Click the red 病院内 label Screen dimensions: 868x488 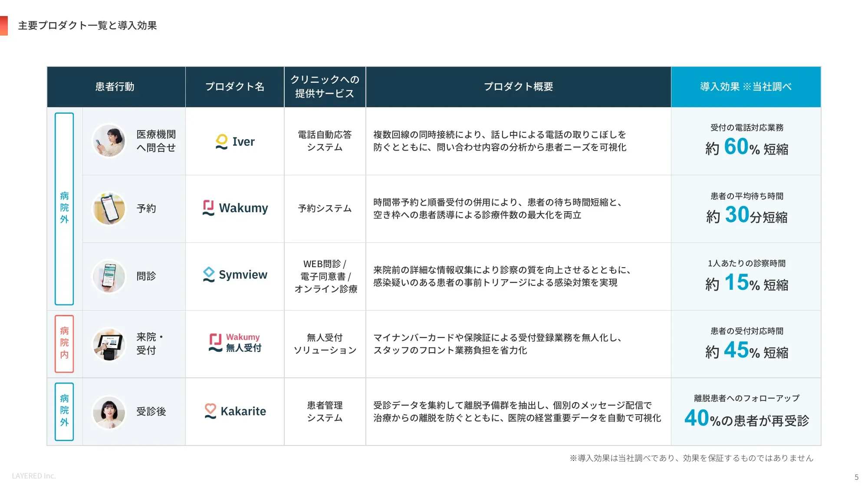click(64, 344)
